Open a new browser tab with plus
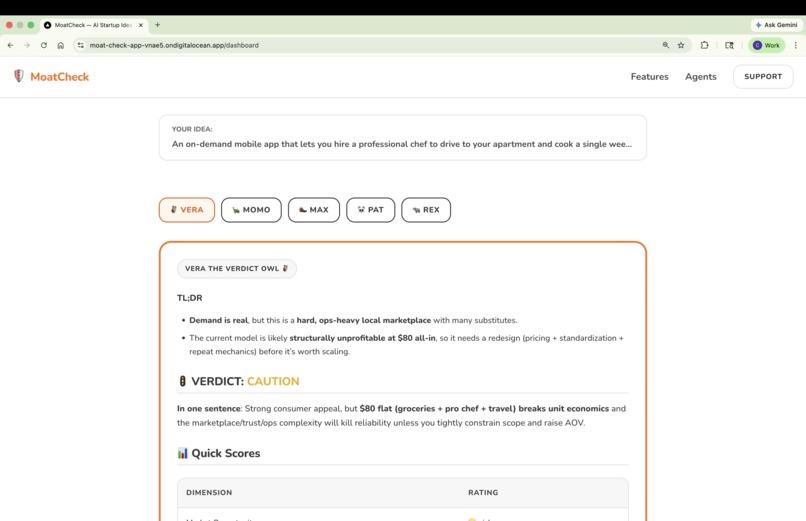This screenshot has height=521, width=806. pyautogui.click(x=157, y=25)
